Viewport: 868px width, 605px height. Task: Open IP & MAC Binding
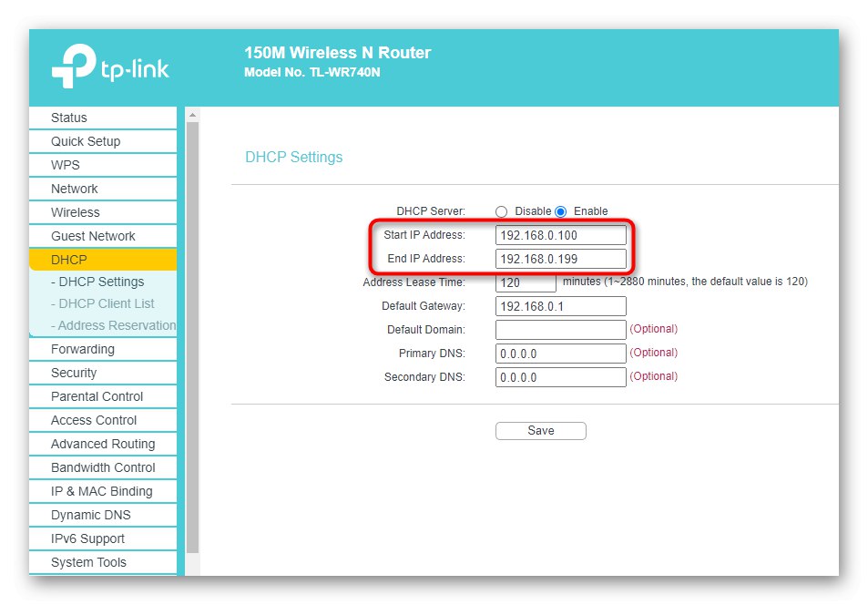click(103, 491)
